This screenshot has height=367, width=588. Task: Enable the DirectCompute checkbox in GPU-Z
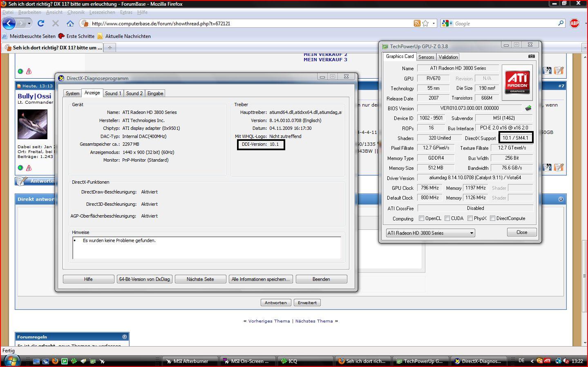[492, 218]
